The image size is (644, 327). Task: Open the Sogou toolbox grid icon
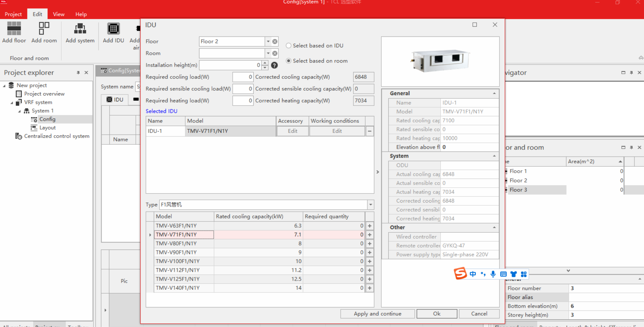[524, 274]
